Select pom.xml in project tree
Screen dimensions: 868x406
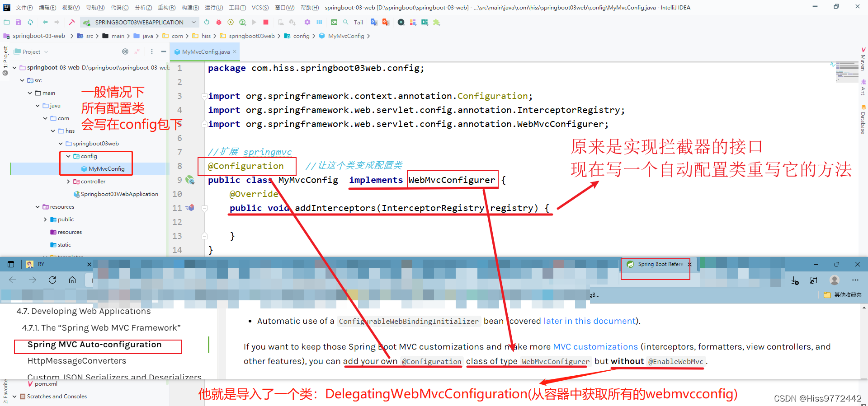point(46,384)
